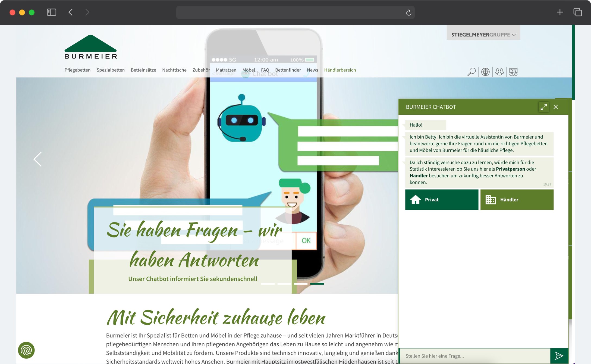Focus the 'Stellen Sie hier eine Frage' field

[x=475, y=356]
